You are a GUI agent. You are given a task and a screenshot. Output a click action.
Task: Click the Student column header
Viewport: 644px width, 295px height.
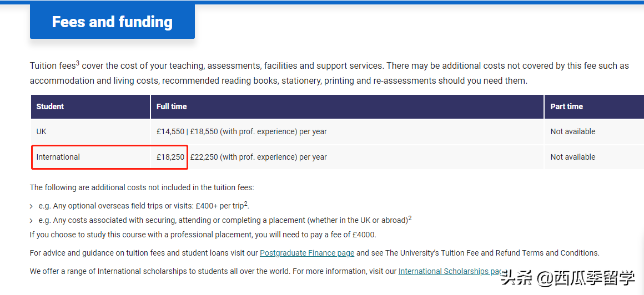(x=51, y=106)
